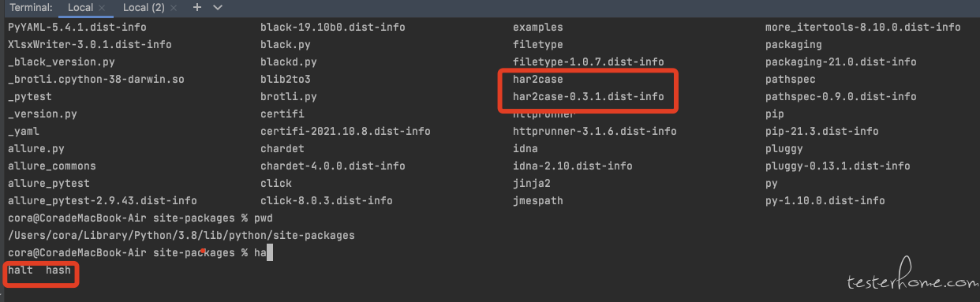Click the hash completion suggestion

pyautogui.click(x=58, y=270)
